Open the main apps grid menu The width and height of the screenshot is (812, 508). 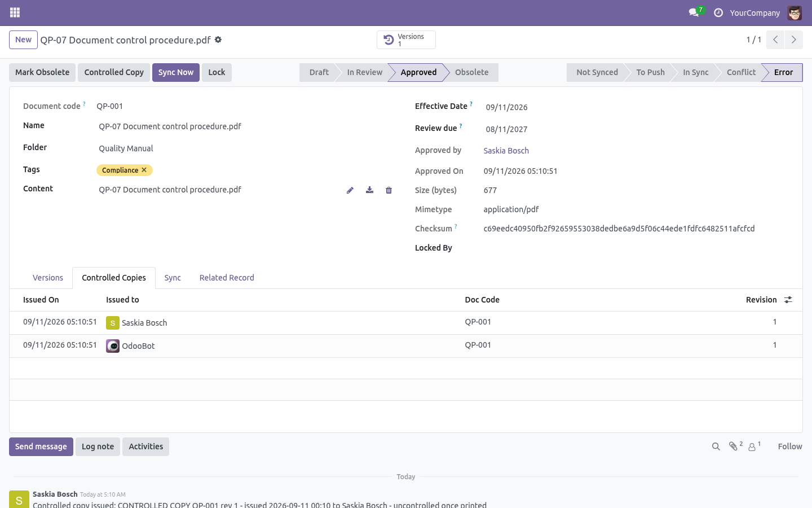click(15, 12)
